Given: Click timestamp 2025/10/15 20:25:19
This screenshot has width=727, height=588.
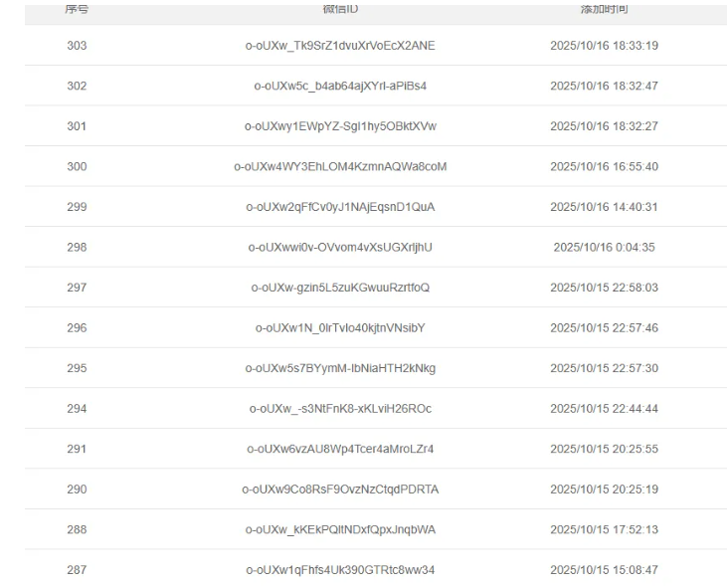Looking at the screenshot, I should tap(604, 490).
